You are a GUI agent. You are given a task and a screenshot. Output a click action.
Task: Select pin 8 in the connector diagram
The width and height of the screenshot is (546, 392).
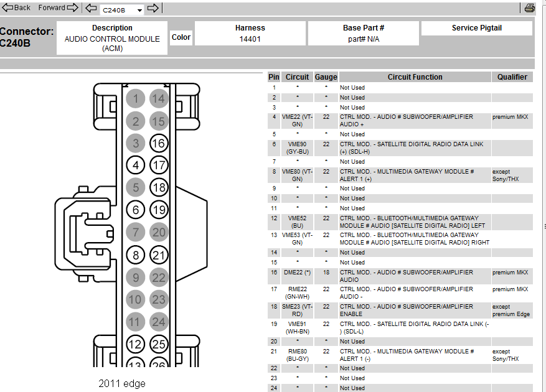tap(136, 255)
